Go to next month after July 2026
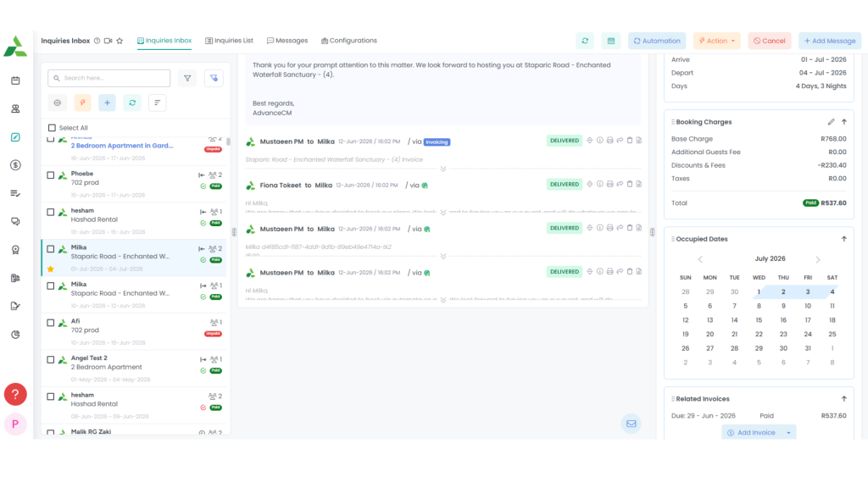Viewport: 868px width, 488px height. 818,259
